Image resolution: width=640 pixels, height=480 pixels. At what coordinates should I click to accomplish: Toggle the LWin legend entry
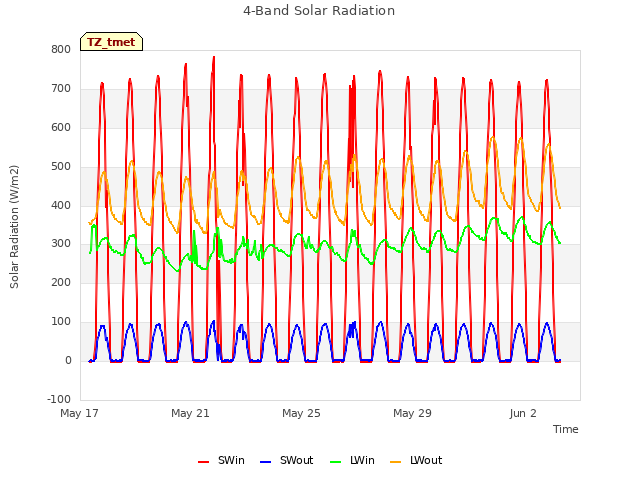point(352,461)
